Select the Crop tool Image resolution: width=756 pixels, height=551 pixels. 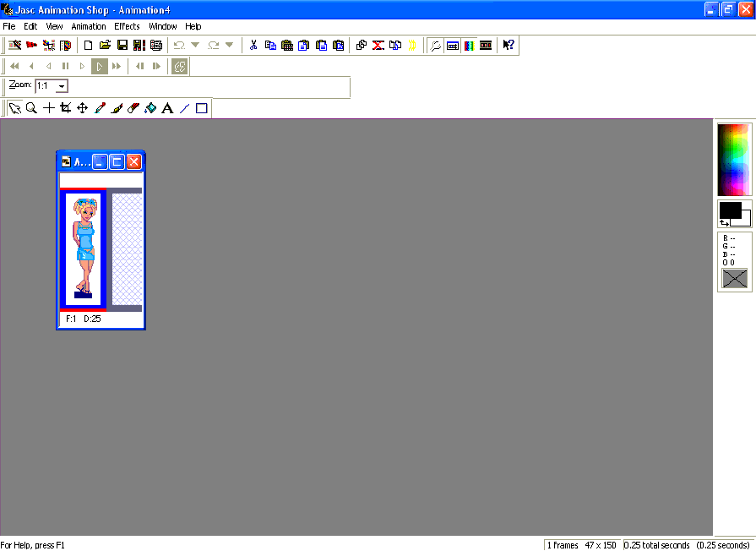click(x=66, y=107)
